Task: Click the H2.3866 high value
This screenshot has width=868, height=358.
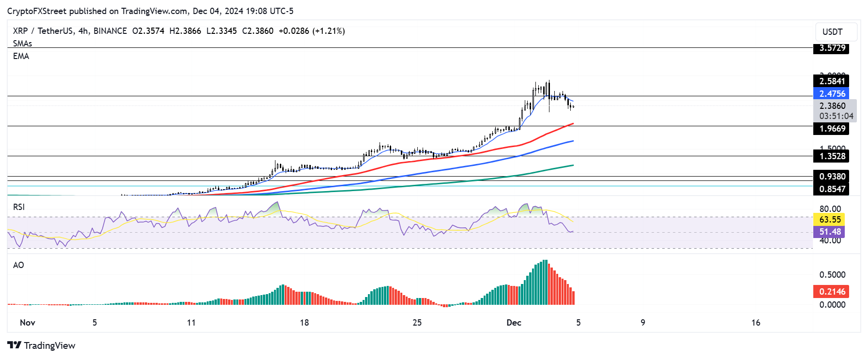Action: 185,31
